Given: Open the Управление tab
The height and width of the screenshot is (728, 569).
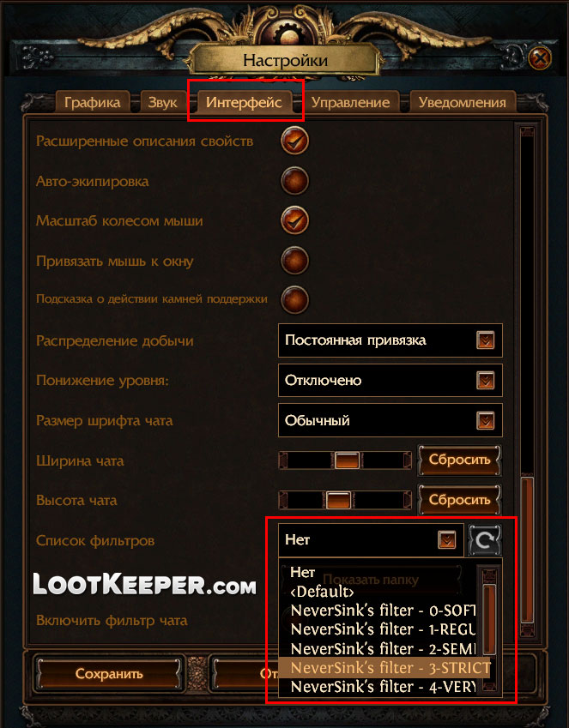Looking at the screenshot, I should (x=350, y=102).
